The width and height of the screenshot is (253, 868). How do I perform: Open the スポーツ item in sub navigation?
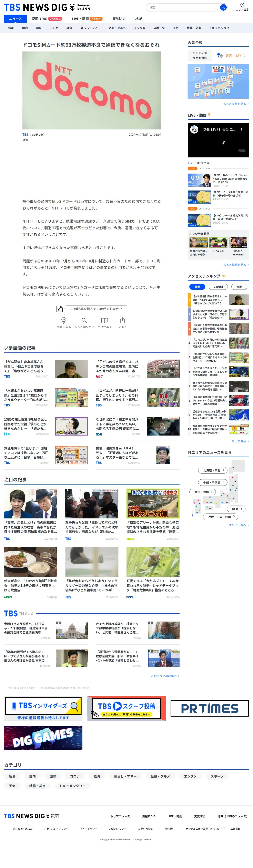coord(159,28)
